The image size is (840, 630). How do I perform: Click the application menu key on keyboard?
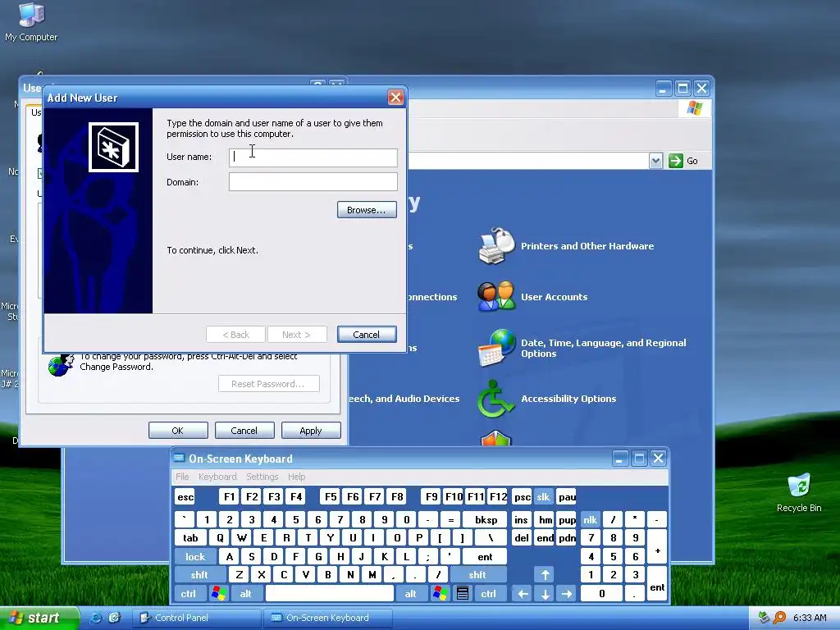(463, 594)
